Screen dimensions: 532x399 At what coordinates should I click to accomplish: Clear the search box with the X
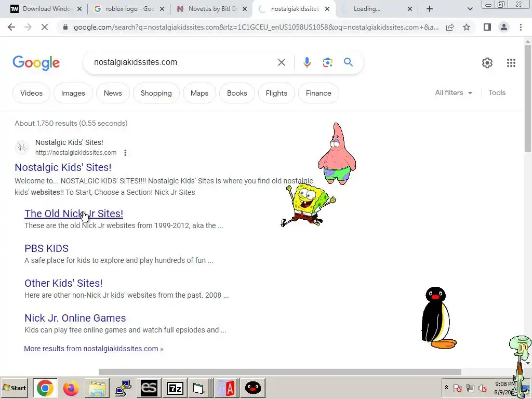coord(281,62)
